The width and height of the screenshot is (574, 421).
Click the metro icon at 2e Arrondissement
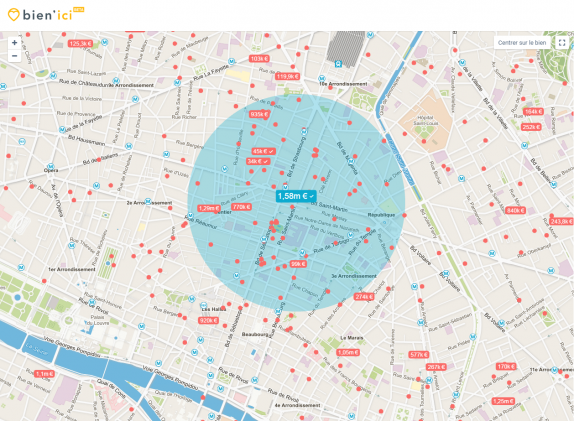click(148, 201)
